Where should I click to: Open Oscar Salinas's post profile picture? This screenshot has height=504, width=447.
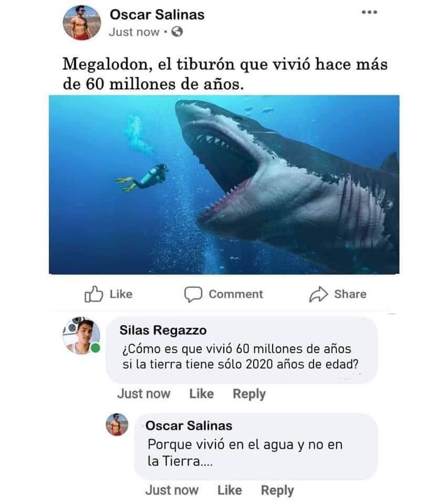point(81,23)
